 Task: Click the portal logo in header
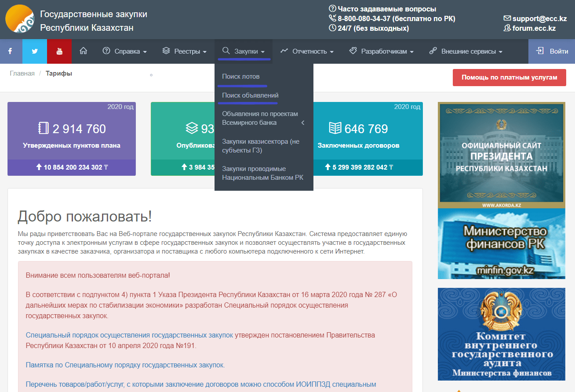tap(19, 19)
